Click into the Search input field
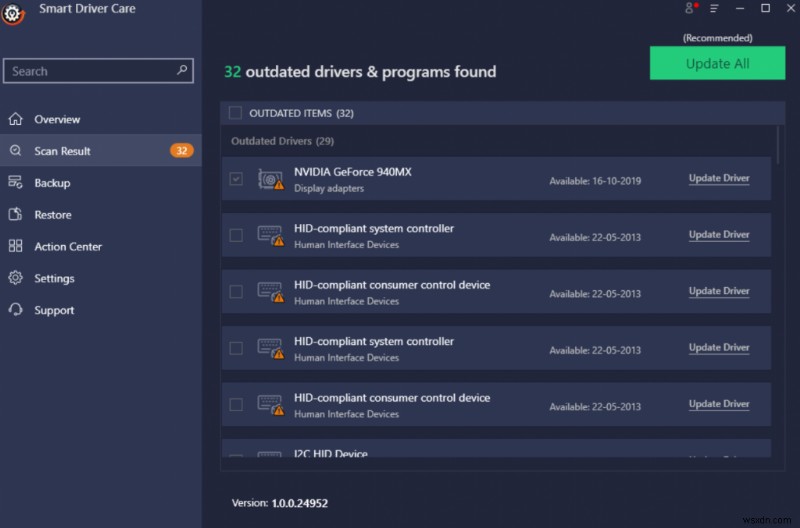The width and height of the screenshot is (800, 528). click(x=98, y=70)
